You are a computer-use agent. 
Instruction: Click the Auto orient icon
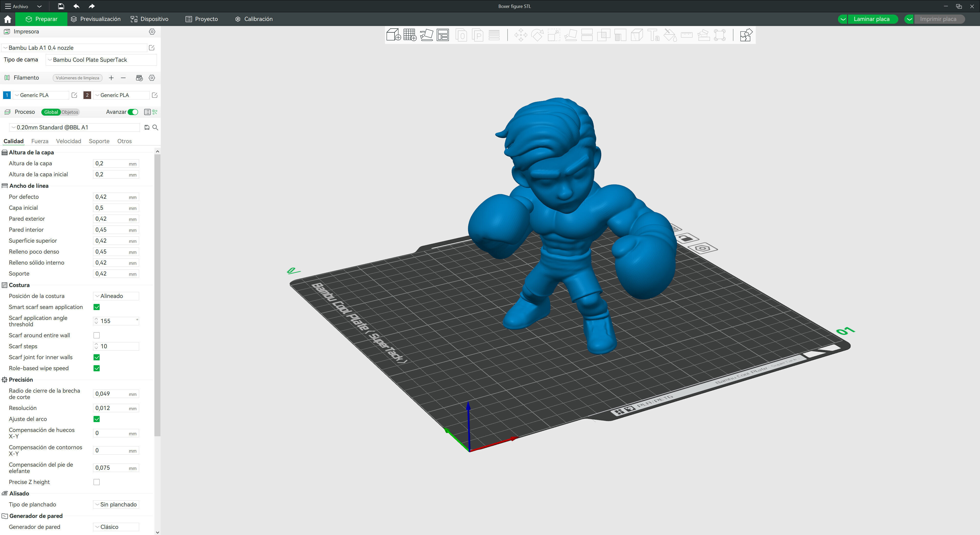pyautogui.click(x=426, y=35)
